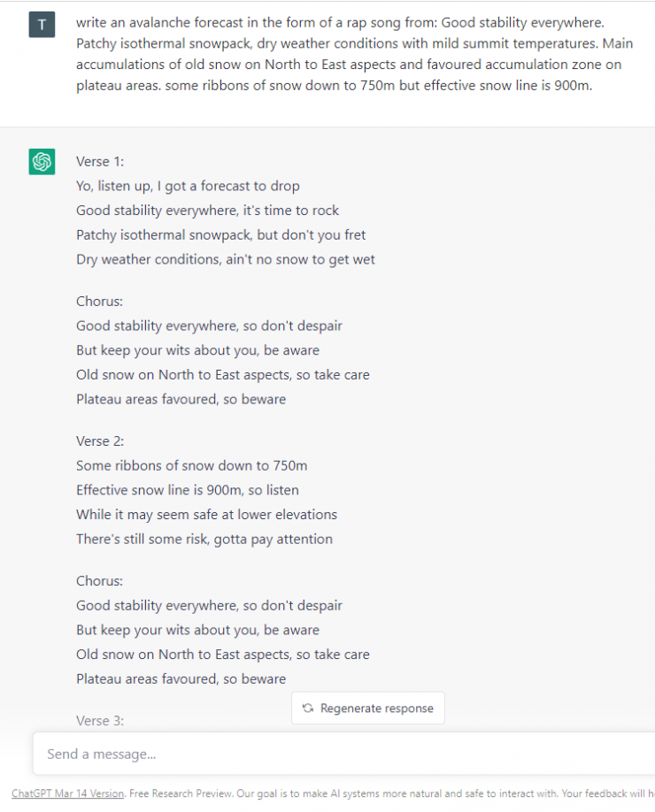Click the 'Verse 1:' heading
The width and height of the screenshot is (655, 812).
[x=99, y=162]
